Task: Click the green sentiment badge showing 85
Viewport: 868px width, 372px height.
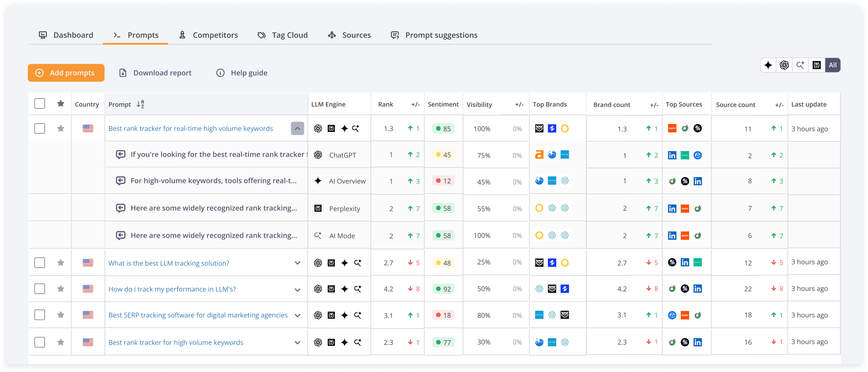Action: click(443, 129)
